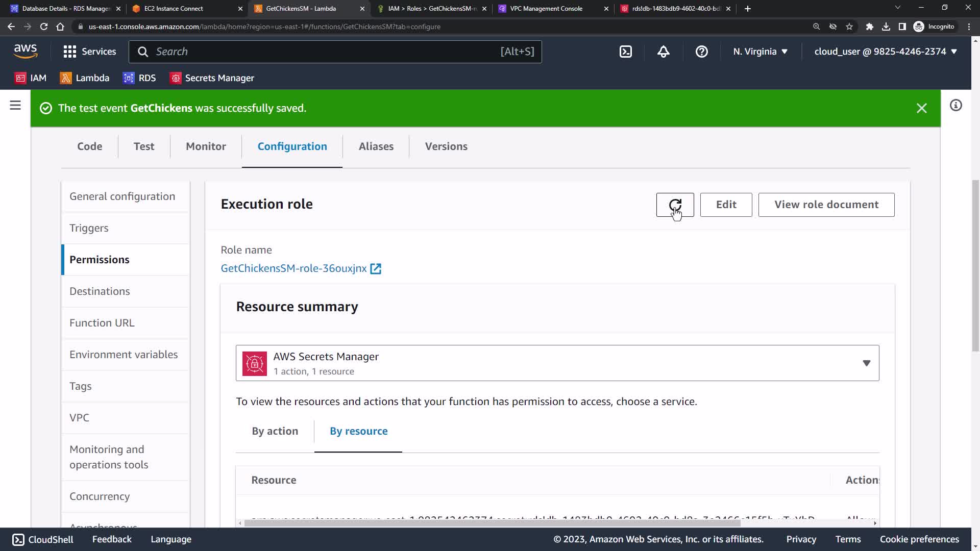Viewport: 980px width, 551px height.
Task: Dismiss the green success banner
Action: pos(921,108)
